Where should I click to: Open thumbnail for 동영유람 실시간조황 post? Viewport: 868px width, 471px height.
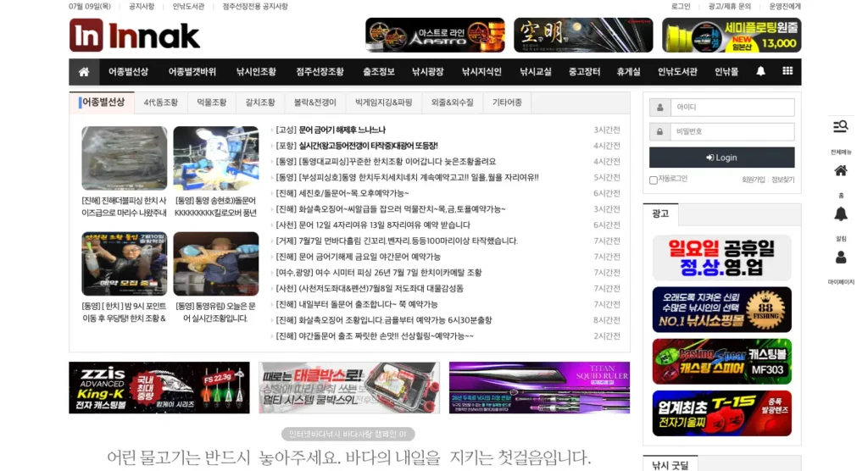pyautogui.click(x=216, y=263)
